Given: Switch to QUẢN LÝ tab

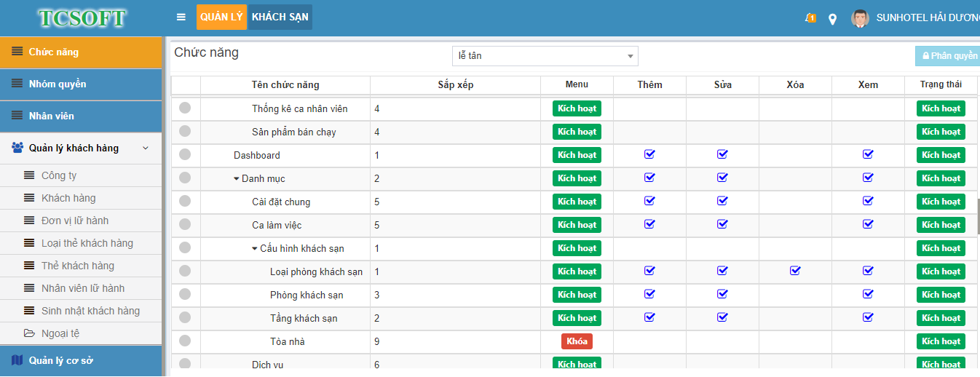Looking at the screenshot, I should pos(222,17).
